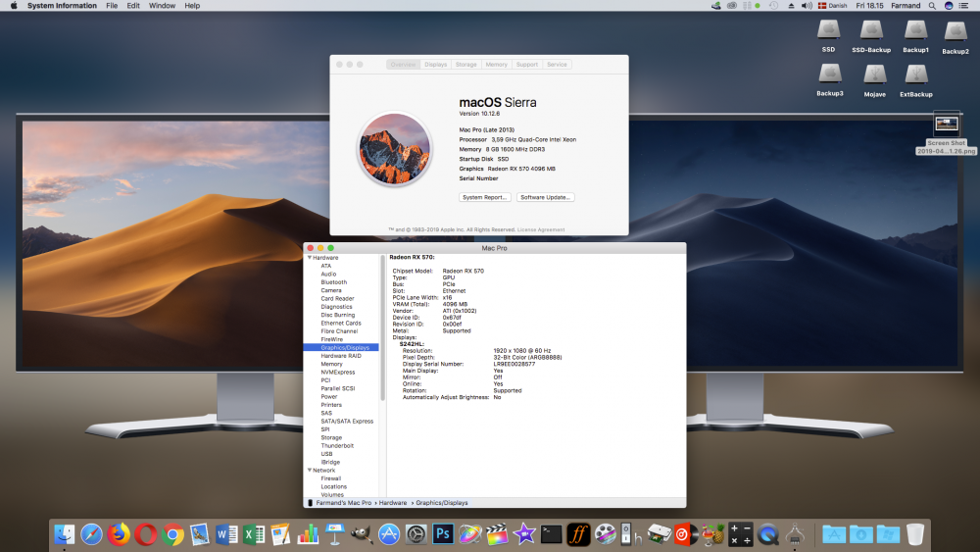Click Hardware in the path bar
The image size is (980, 552).
[393, 503]
